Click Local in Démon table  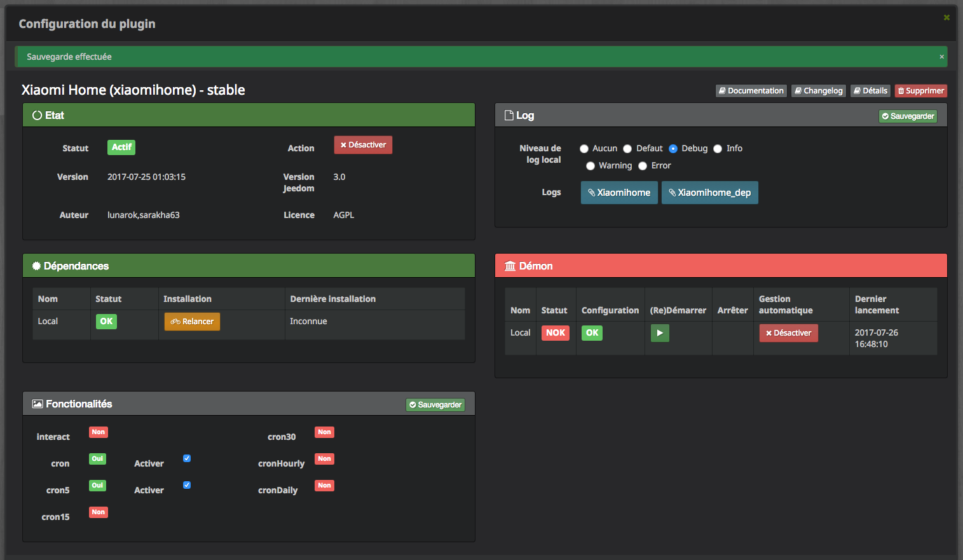pos(521,333)
